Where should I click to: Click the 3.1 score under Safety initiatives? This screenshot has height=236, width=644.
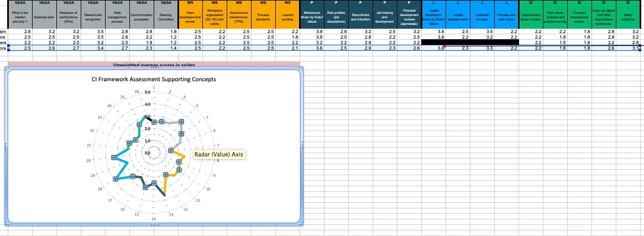coord(628,49)
